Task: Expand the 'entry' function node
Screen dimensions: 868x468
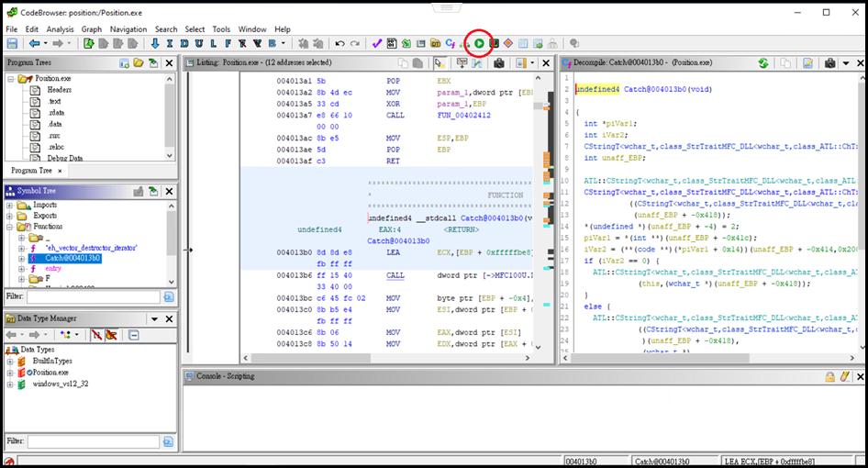Action: [x=22, y=269]
